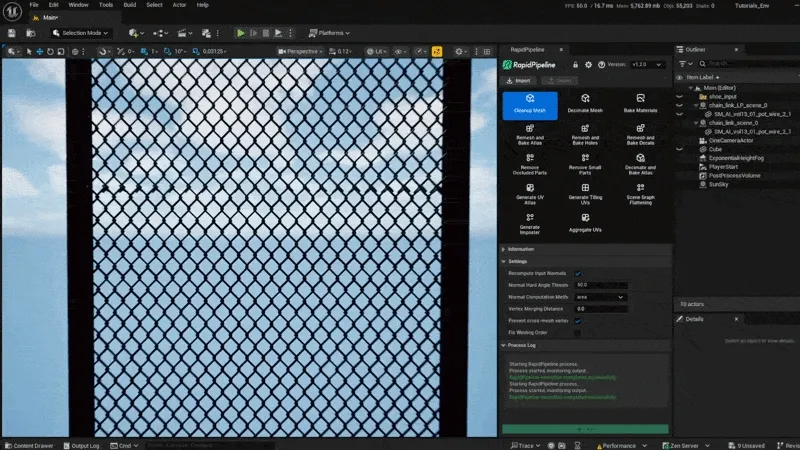Open RapidPipeline settings gear

[x=588, y=65]
